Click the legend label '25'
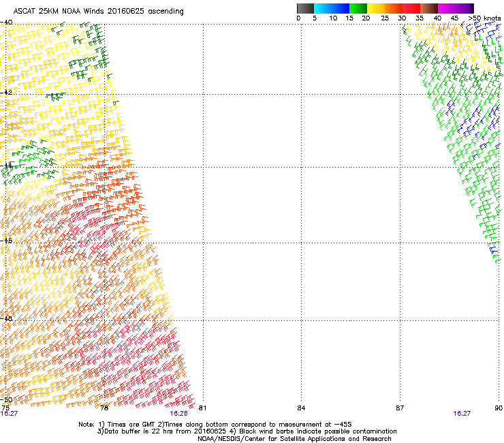Viewport: 504px width, 443px height. click(x=385, y=18)
